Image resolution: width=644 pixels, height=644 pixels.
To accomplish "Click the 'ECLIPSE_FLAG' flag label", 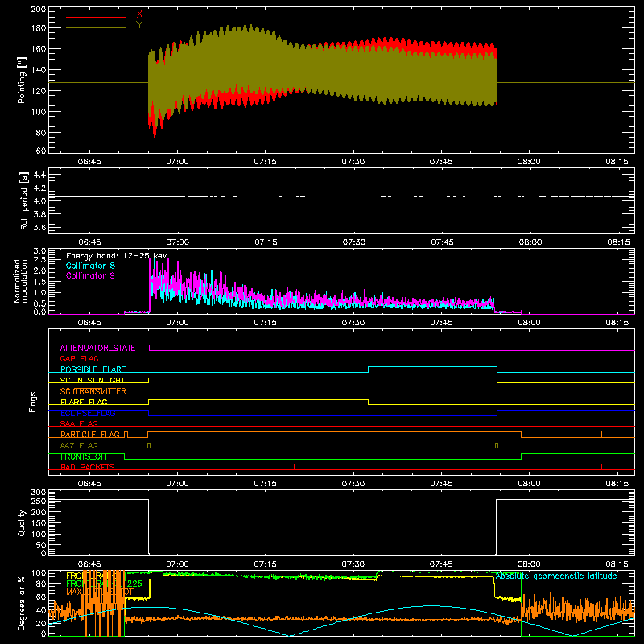I will (x=88, y=413).
